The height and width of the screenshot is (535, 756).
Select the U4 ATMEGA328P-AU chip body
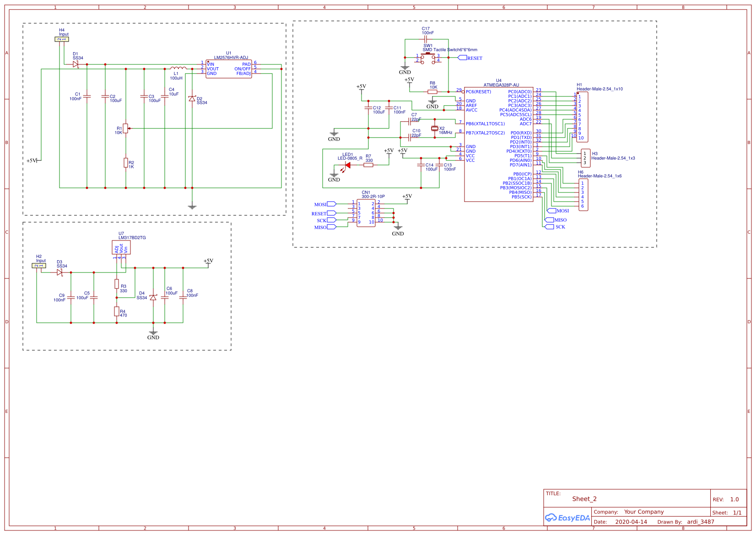498,144
